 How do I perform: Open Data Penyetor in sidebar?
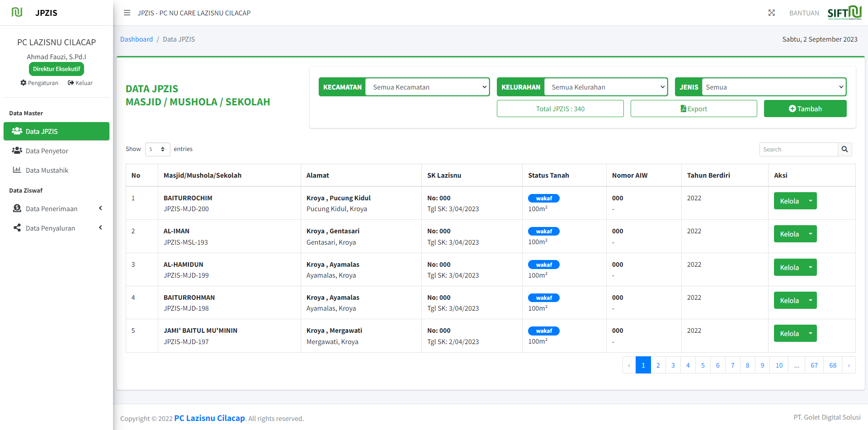coord(47,151)
